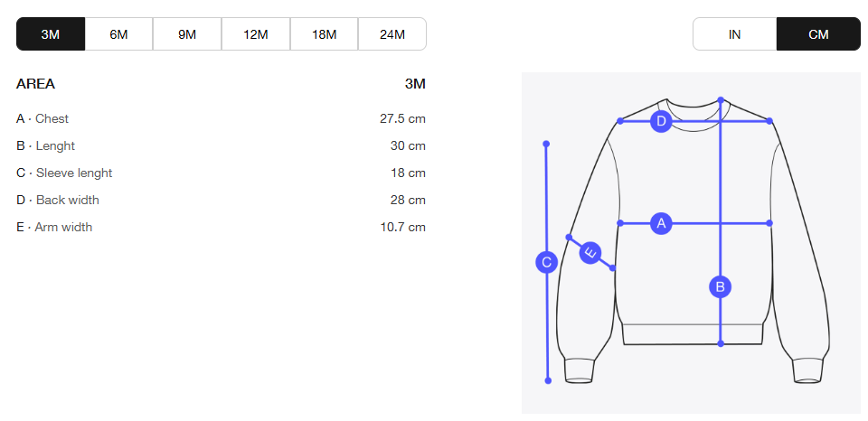
Task: Switch units to inches with IN
Action: tap(734, 34)
